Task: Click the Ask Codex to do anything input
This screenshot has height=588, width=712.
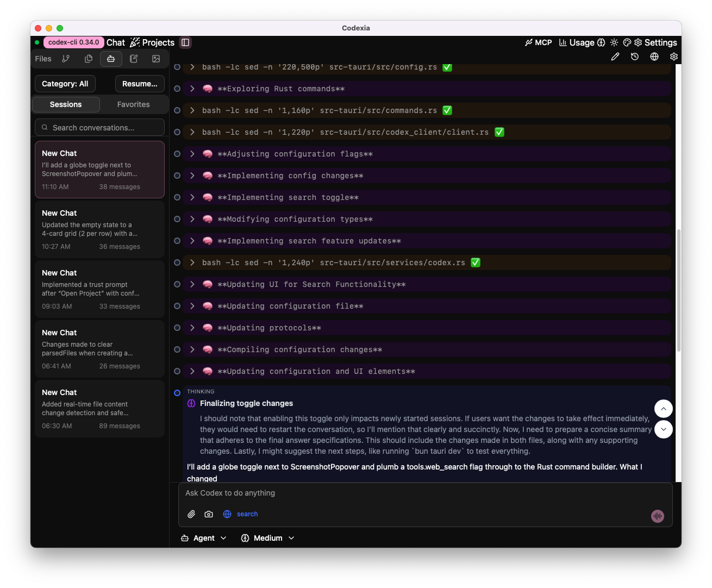Action: [424, 493]
